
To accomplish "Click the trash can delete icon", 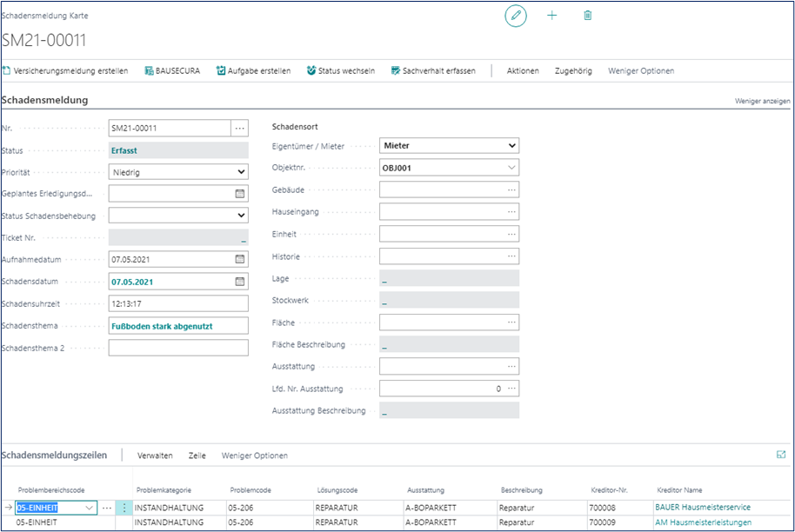I will (x=588, y=16).
